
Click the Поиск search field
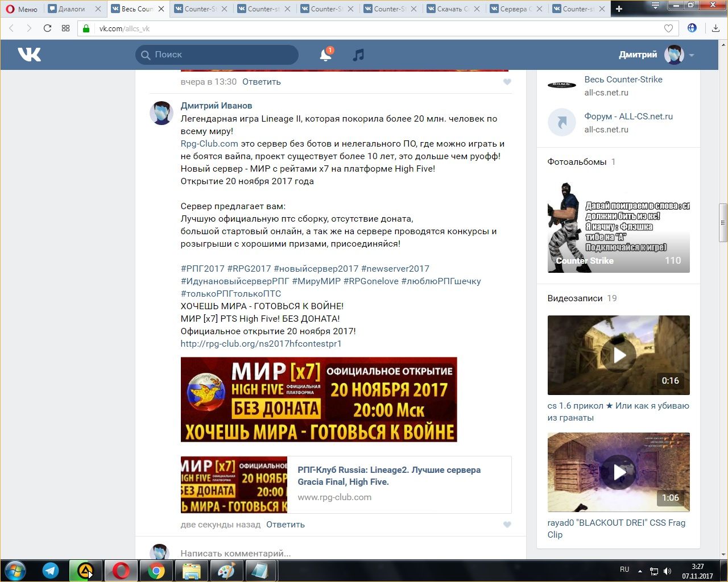tap(217, 55)
